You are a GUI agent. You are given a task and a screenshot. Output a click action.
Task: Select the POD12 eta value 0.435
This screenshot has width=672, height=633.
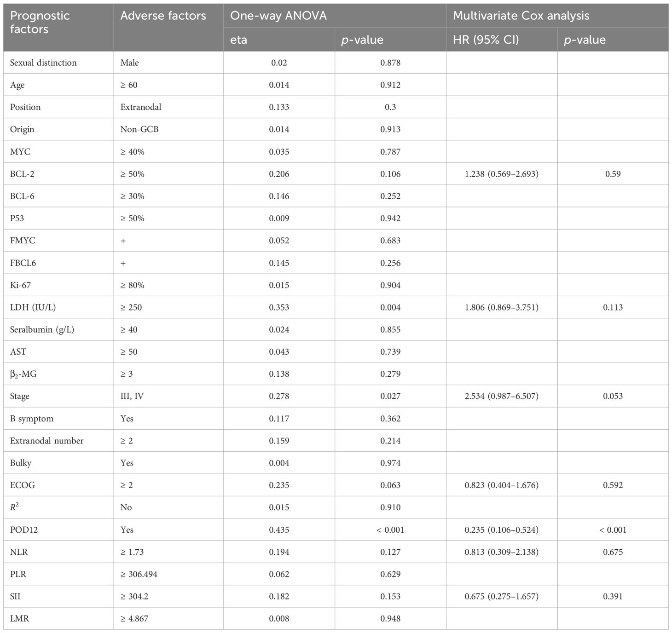coord(279,529)
